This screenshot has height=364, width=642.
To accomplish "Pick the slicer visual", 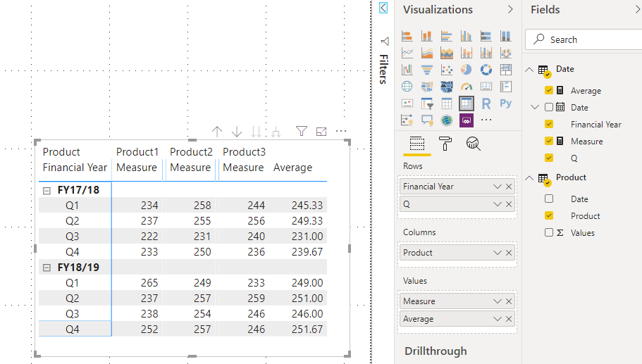I will 426,103.
